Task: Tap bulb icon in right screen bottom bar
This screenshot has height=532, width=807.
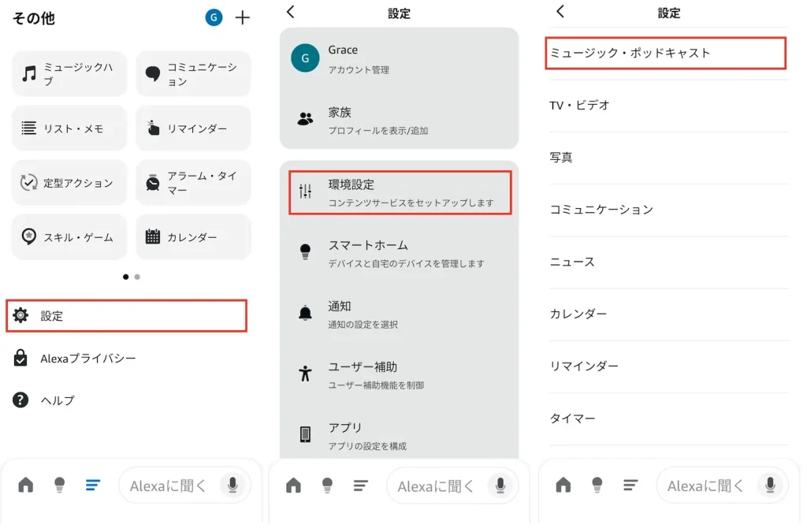Action: tap(597, 485)
